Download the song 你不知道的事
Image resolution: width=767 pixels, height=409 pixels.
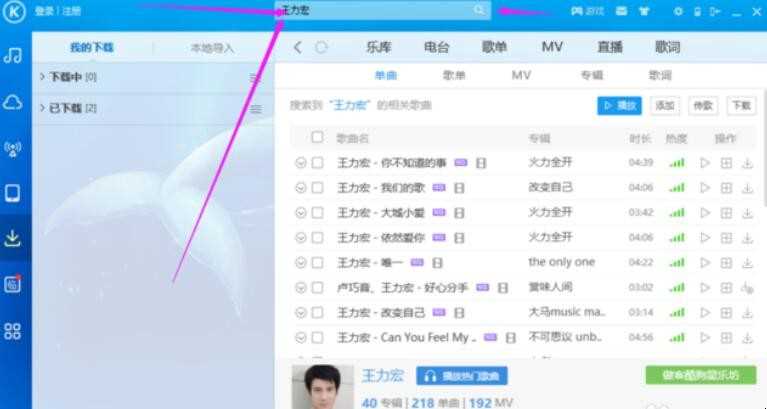[747, 163]
